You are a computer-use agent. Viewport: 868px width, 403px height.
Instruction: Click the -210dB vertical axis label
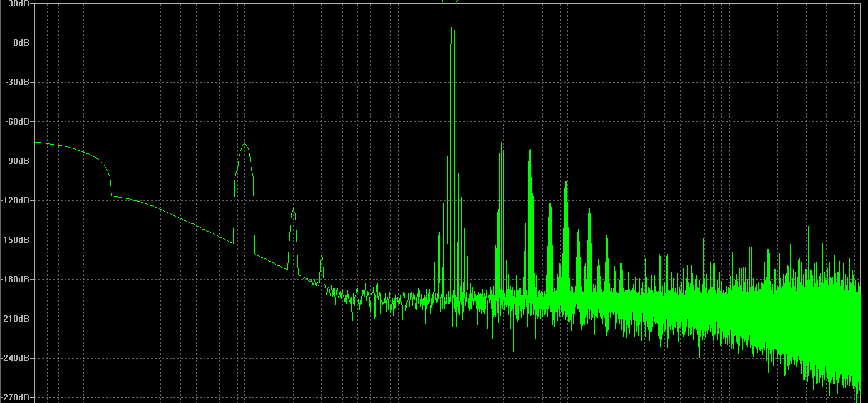[16, 319]
